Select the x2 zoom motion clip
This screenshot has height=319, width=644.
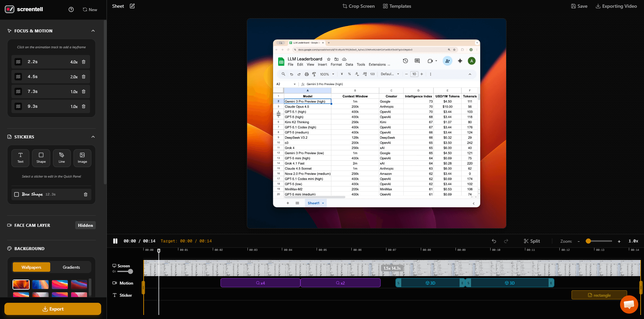tap(341, 283)
